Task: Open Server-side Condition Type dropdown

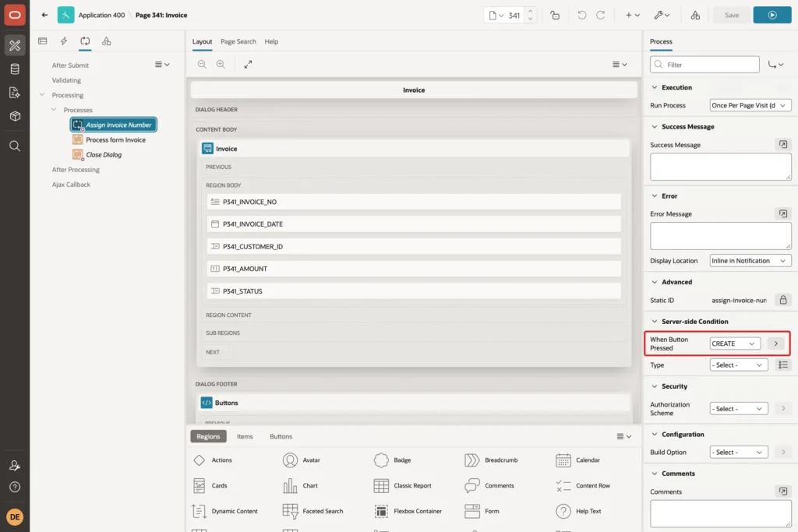Action: pyautogui.click(x=739, y=365)
